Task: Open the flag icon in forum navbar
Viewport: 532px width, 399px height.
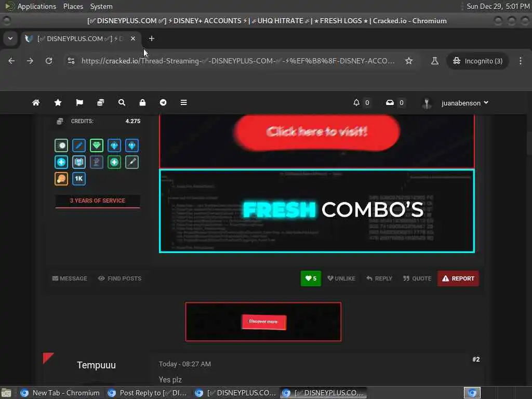Action: click(x=79, y=102)
